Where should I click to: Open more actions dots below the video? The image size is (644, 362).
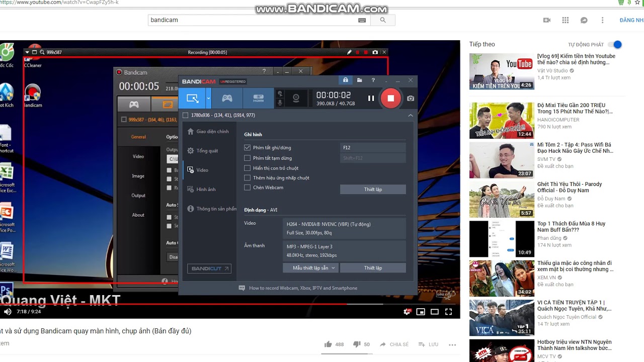[452, 345]
